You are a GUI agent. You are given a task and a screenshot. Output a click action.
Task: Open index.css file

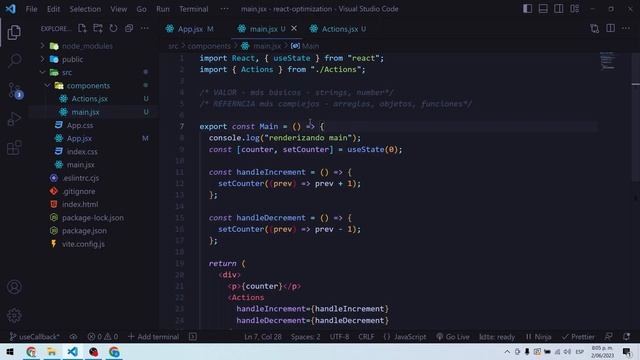pos(82,151)
